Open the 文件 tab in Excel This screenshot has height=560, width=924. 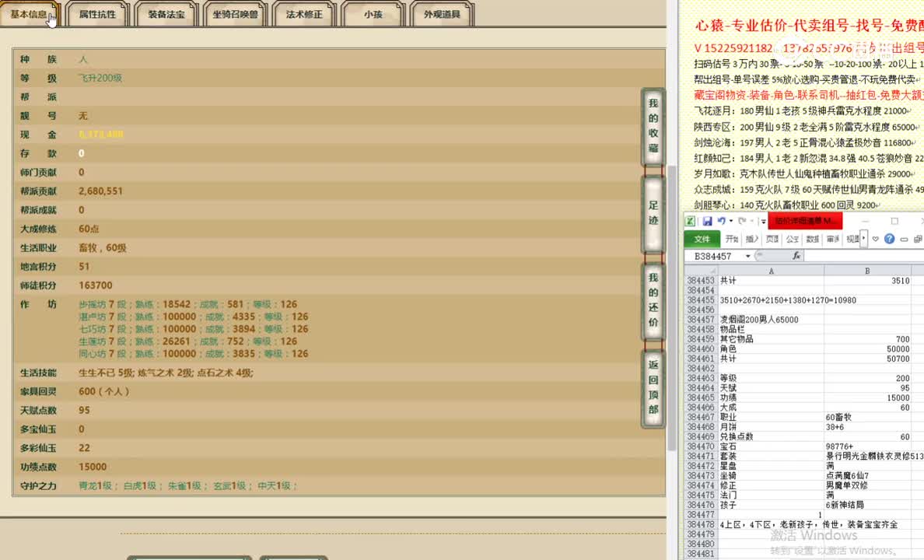tap(702, 240)
